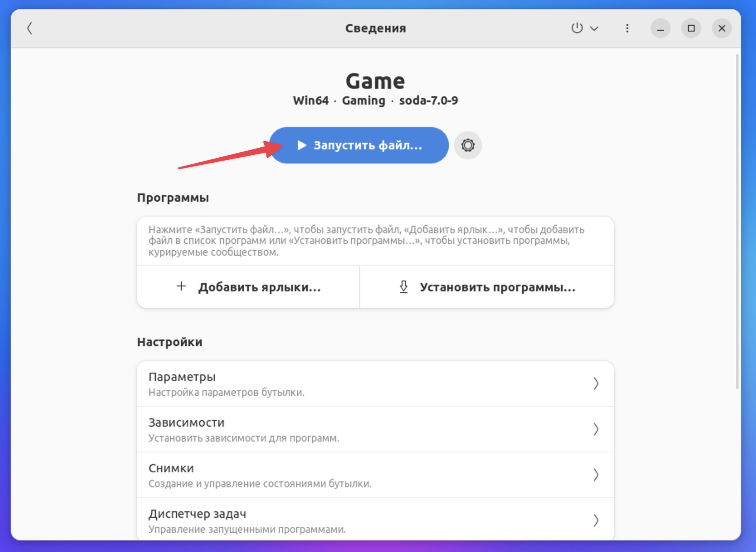This screenshot has height=552, width=756.
Task: Click the plus icon for adding shortcuts
Action: (x=181, y=286)
